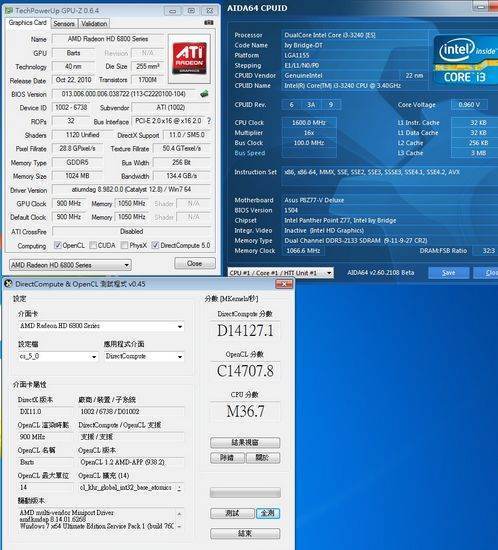Click the Bus Speed label in AIDA64
Image resolution: width=498 pixels, height=550 pixels.
[250, 153]
